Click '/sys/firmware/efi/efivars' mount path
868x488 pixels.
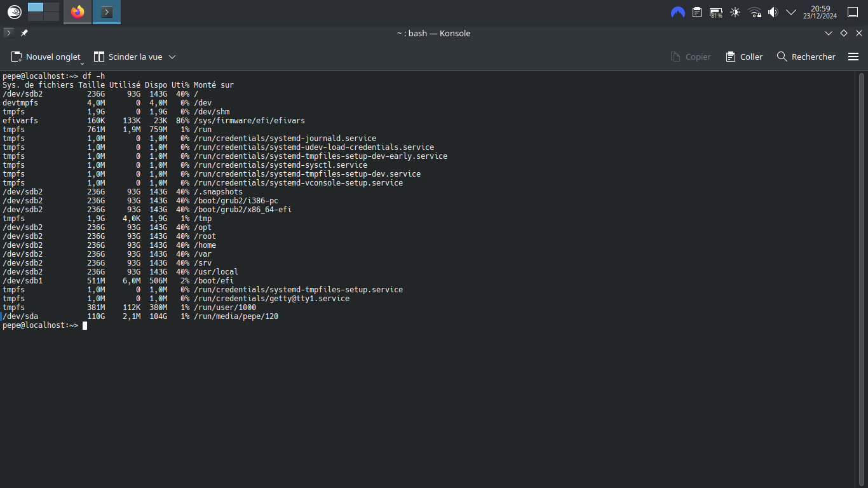pos(249,121)
